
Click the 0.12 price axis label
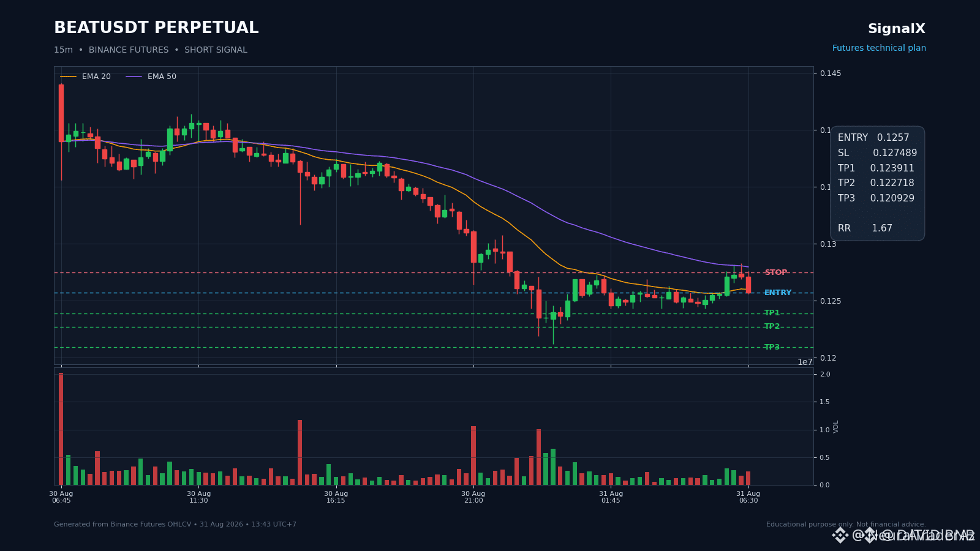pyautogui.click(x=828, y=358)
